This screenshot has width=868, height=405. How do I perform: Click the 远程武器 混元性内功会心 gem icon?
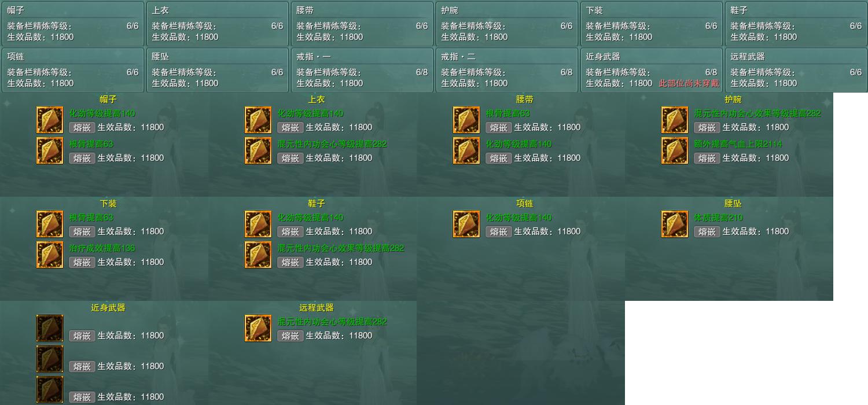point(258,329)
